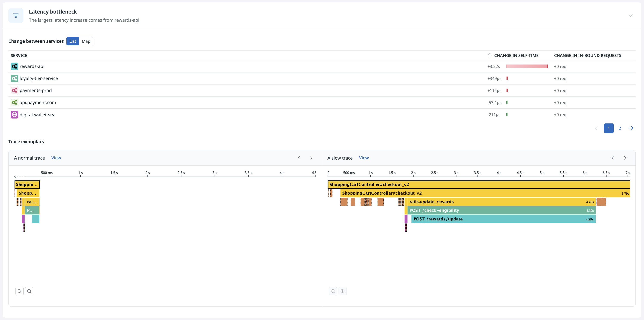
Task: Switch services view to Map
Action: 86,41
